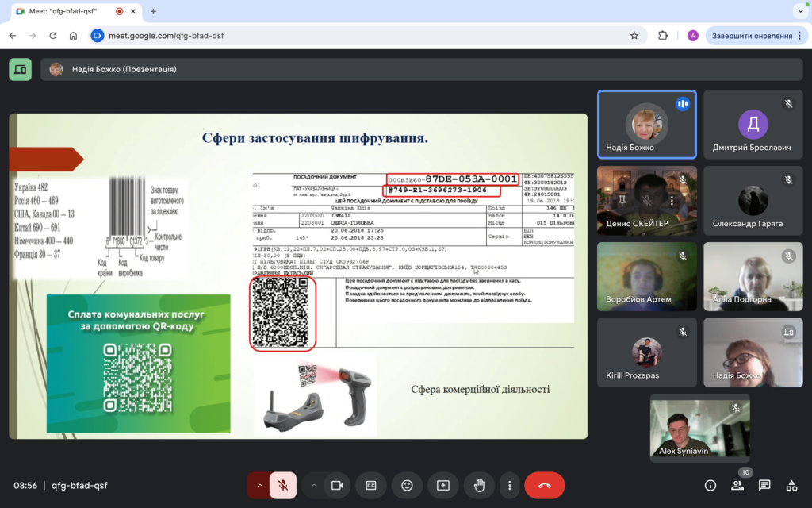Select Алла Подгорна participant tile
The height and width of the screenshot is (508, 812).
(753, 277)
